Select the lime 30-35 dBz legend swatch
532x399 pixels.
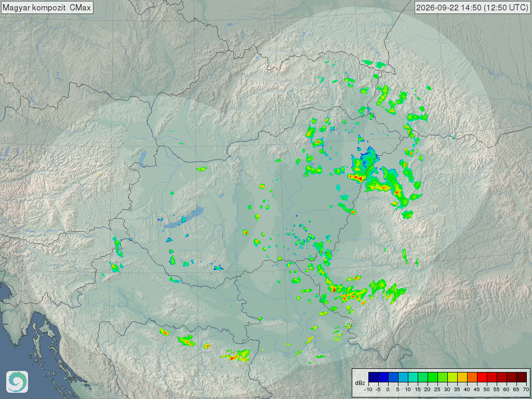453,377
